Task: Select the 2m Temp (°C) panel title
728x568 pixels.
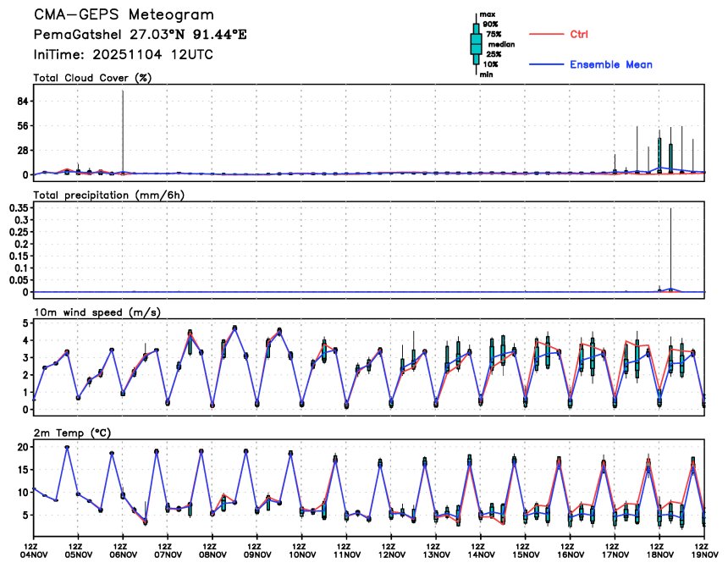Action: click(x=72, y=432)
